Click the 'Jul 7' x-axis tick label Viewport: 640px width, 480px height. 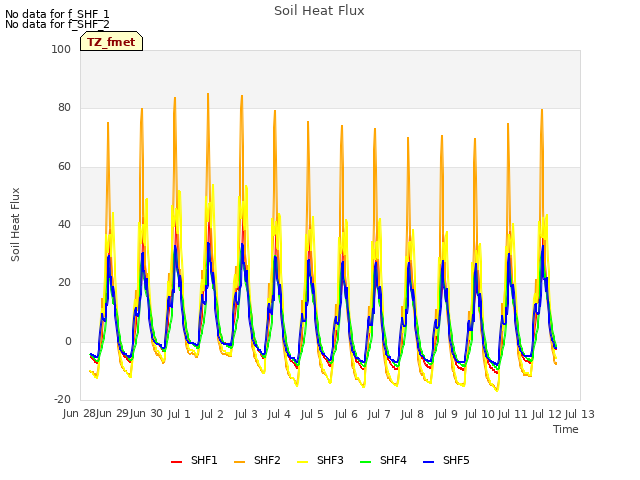(x=379, y=414)
